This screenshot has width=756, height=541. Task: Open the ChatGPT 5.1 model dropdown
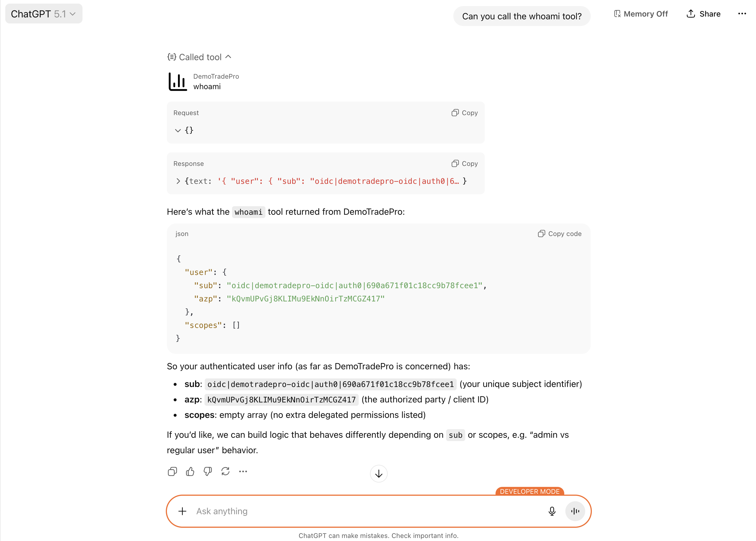point(44,14)
